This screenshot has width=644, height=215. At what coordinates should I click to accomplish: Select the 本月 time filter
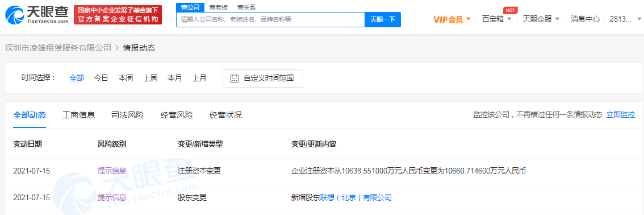174,78
